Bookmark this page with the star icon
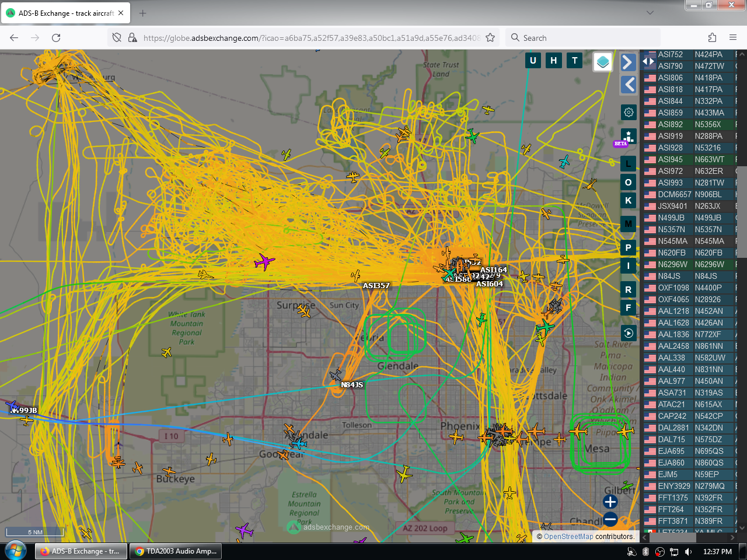The width and height of the screenshot is (747, 560). tap(490, 37)
